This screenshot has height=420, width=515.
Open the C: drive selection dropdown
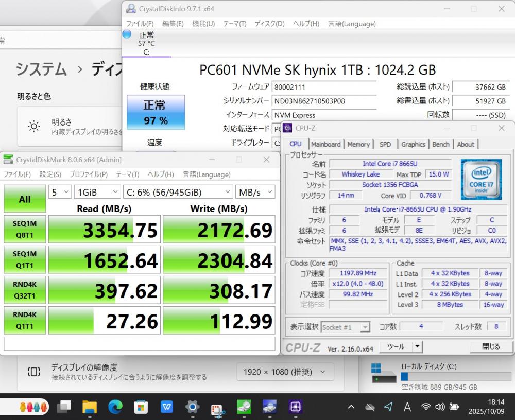tap(178, 192)
